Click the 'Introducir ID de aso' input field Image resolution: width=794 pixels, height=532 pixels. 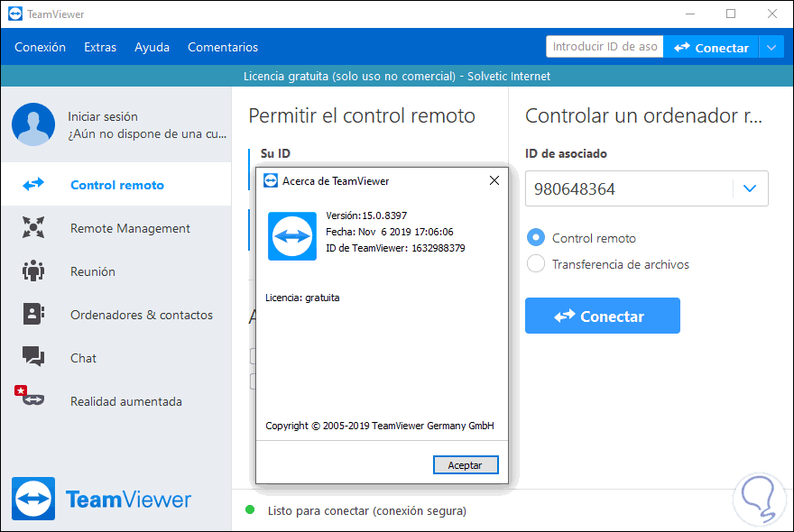pyautogui.click(x=605, y=47)
